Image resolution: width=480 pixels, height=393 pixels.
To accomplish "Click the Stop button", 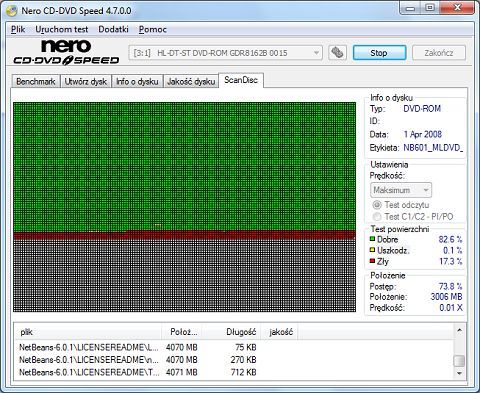I will [379, 53].
